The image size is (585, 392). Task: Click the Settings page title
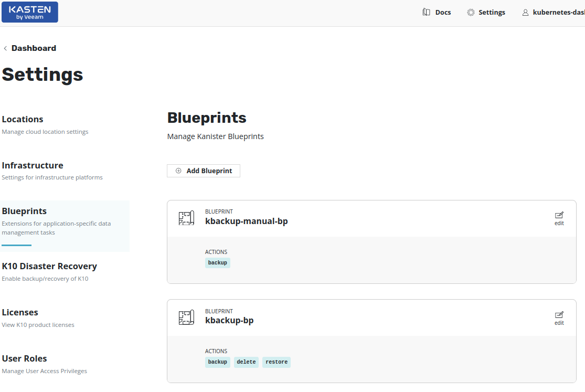click(x=42, y=75)
